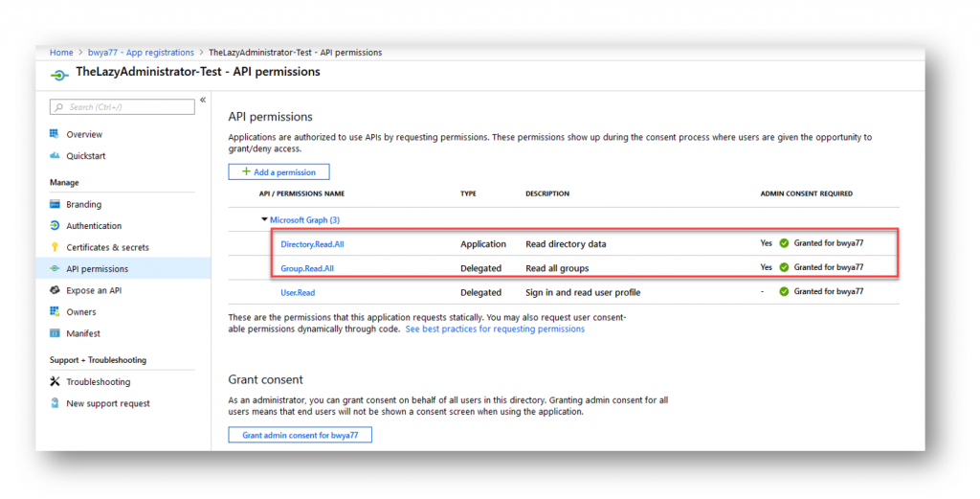Image resolution: width=980 pixels, height=499 pixels.
Task: Click the DESCRIPTION column header
Action: tap(547, 193)
